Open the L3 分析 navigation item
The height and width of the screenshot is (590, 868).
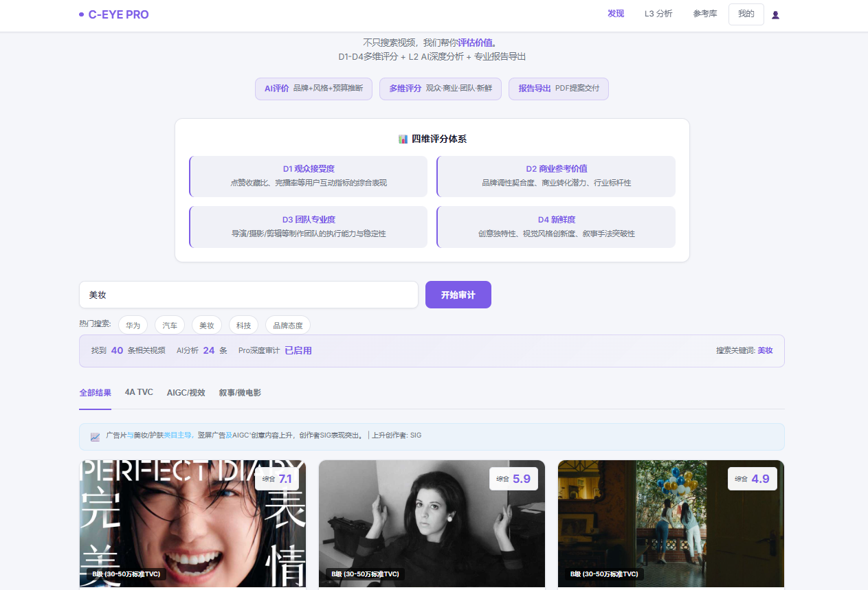(x=658, y=14)
